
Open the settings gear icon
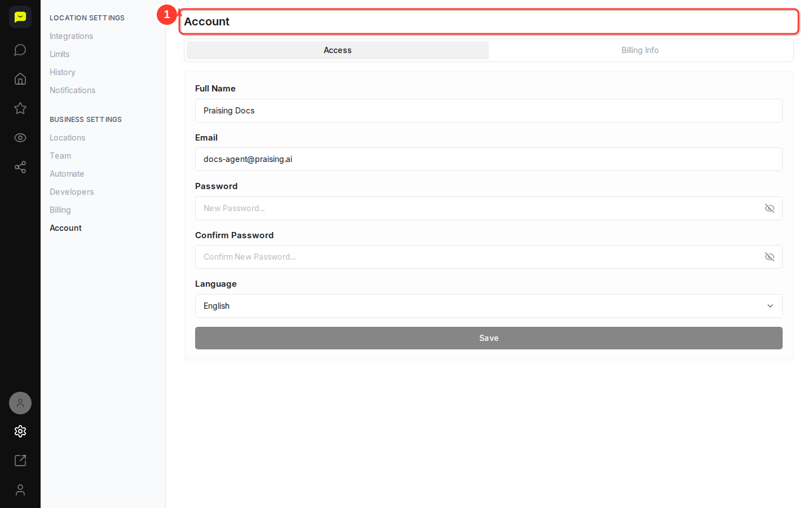pos(20,431)
